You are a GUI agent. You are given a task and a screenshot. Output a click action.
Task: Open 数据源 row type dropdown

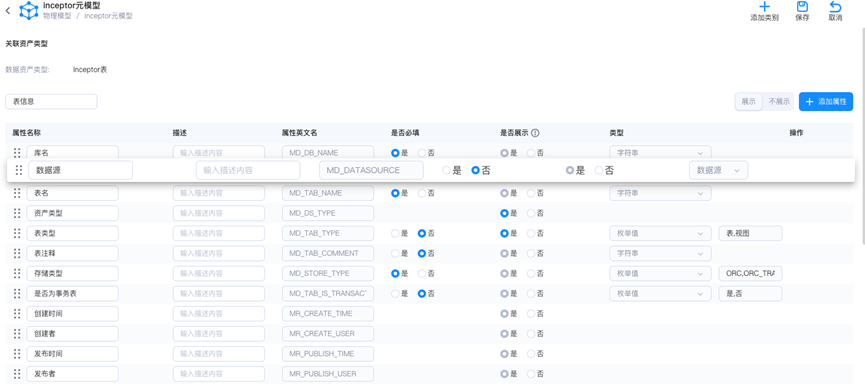coord(718,170)
